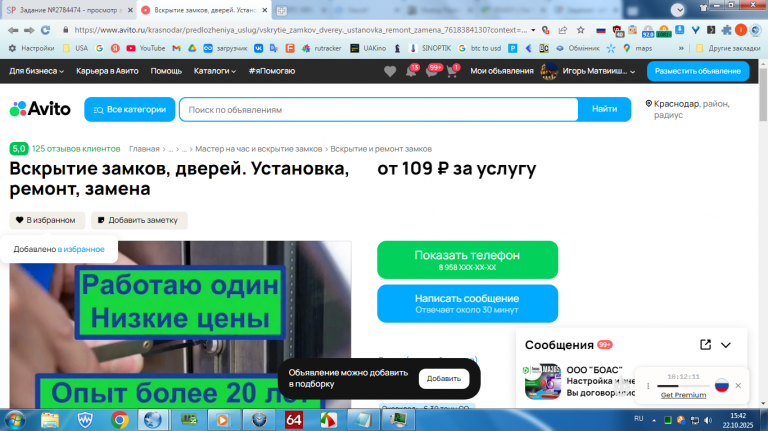Open the browser extensions puzzle icon
The width and height of the screenshot is (768, 431).
pos(726,30)
